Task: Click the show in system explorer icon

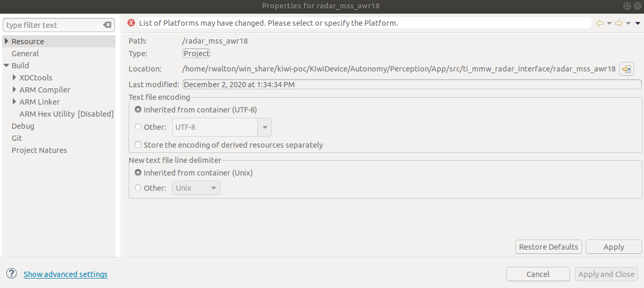Action: [627, 69]
